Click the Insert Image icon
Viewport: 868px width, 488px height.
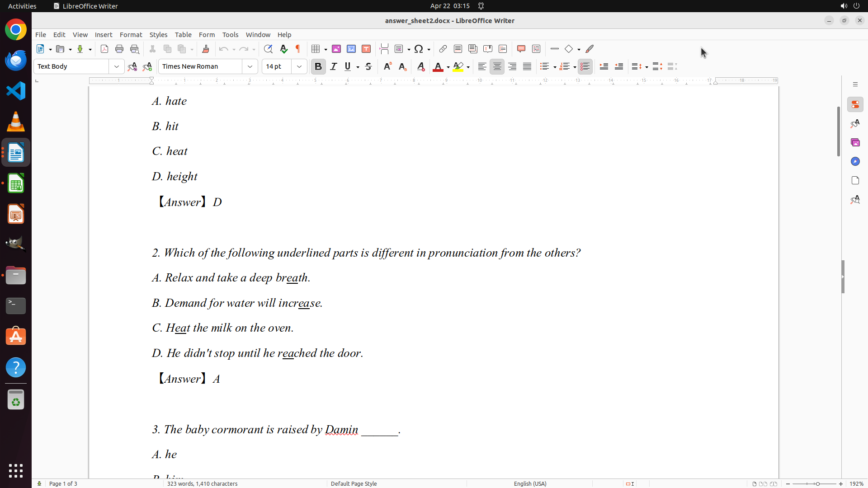click(x=336, y=49)
